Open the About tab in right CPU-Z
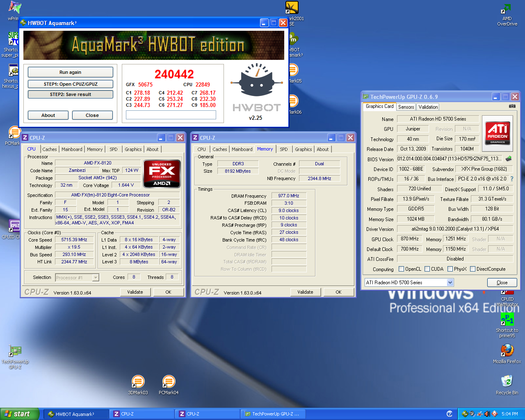Screen dimensions: 525x420 coord(322,149)
